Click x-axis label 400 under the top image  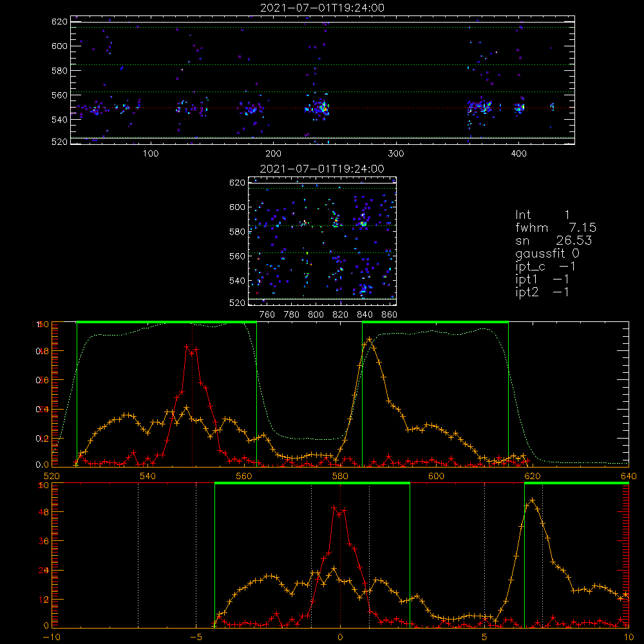point(518,154)
